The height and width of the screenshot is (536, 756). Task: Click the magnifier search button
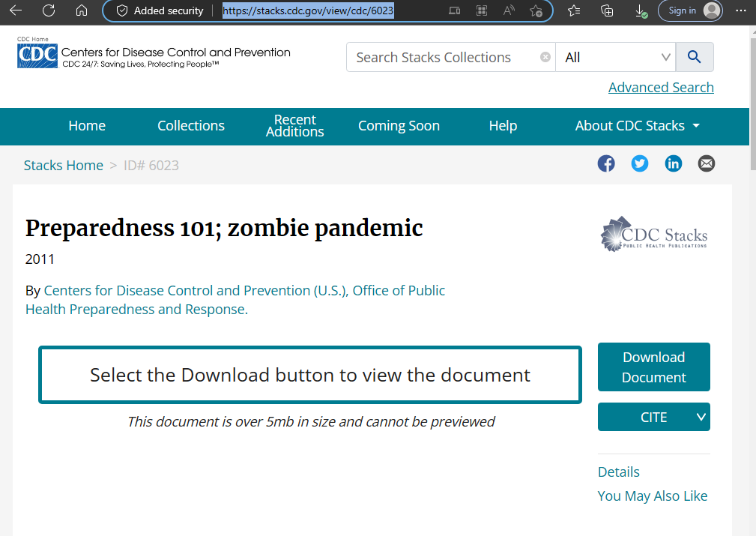(695, 57)
